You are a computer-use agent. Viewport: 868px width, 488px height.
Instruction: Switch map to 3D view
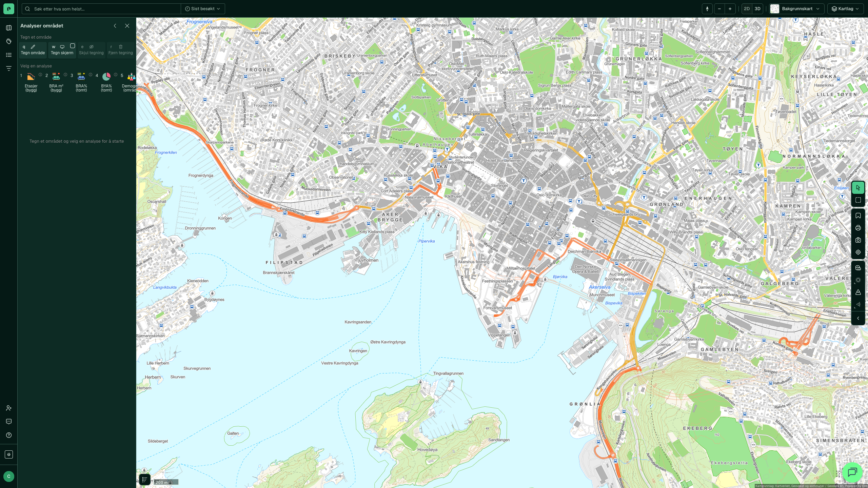click(x=757, y=9)
